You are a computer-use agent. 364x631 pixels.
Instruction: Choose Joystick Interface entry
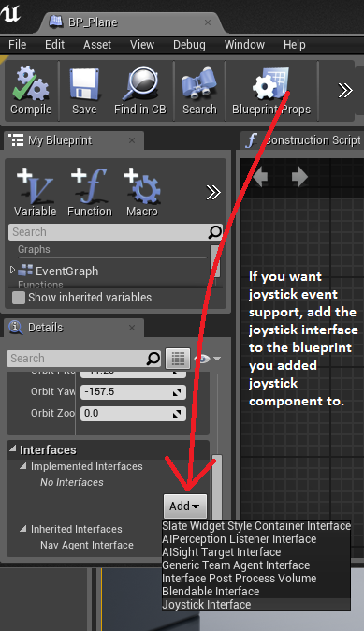256,605
